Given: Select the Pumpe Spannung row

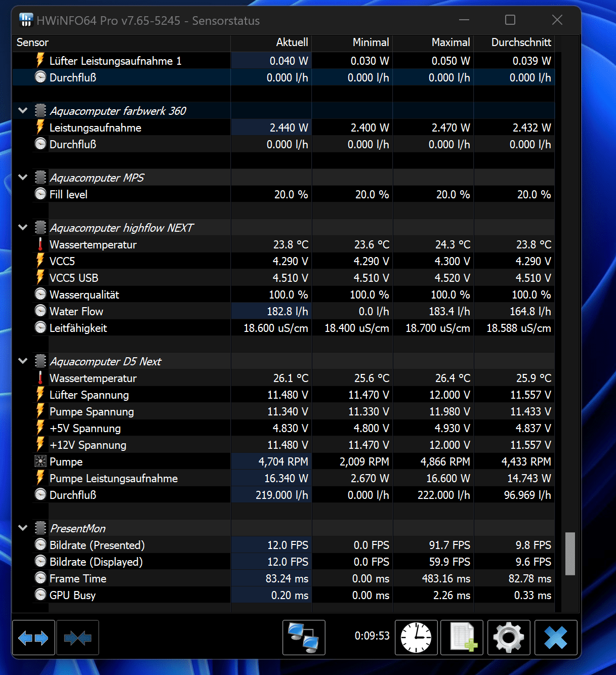Looking at the screenshot, I should (x=283, y=411).
